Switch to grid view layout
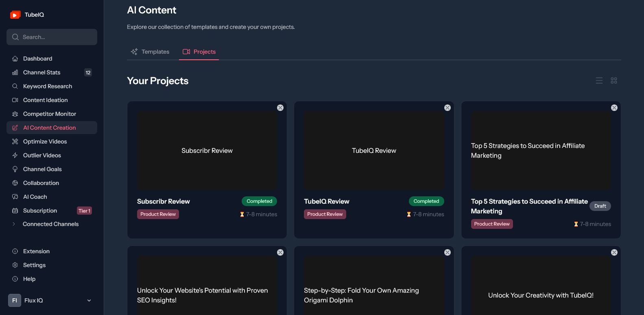The width and height of the screenshot is (644, 315). coord(614,80)
